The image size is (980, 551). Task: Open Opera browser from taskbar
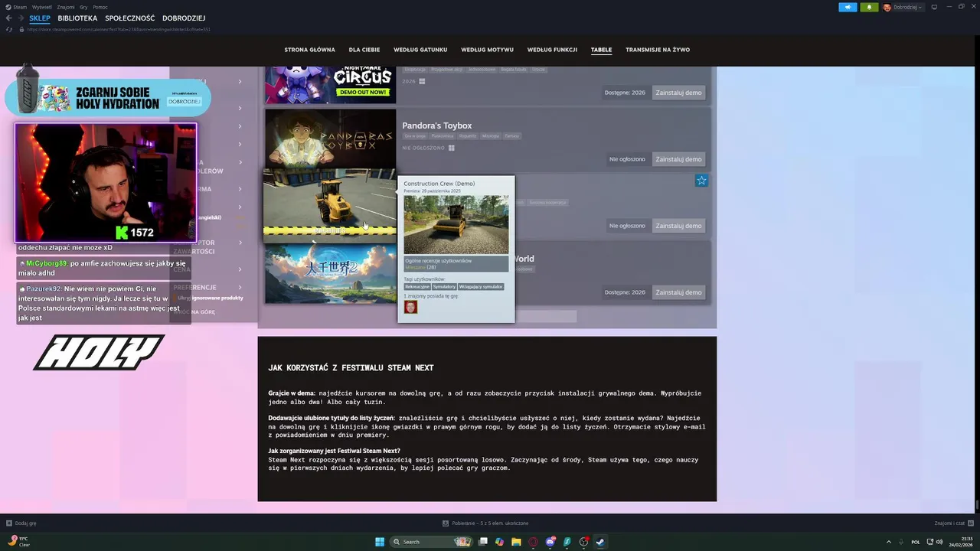pyautogui.click(x=533, y=542)
